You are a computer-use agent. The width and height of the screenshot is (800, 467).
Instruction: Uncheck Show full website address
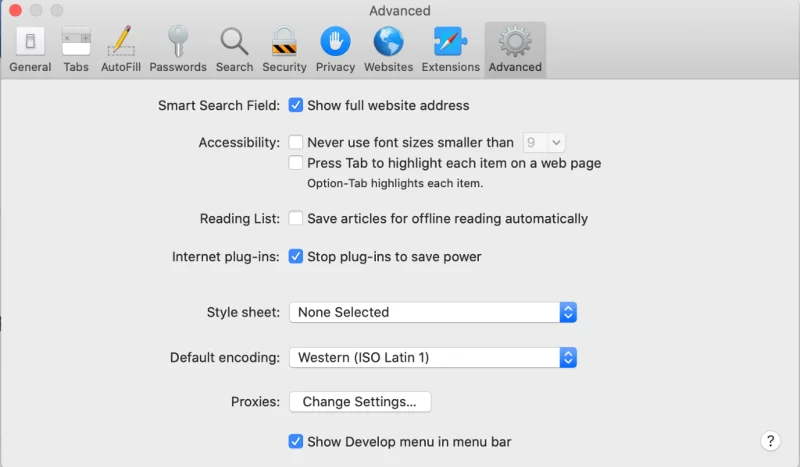click(x=295, y=105)
